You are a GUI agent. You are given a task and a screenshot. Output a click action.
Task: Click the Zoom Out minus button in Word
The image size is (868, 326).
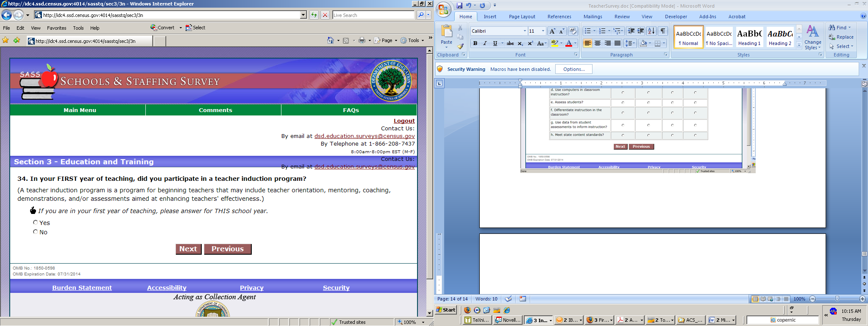point(812,299)
